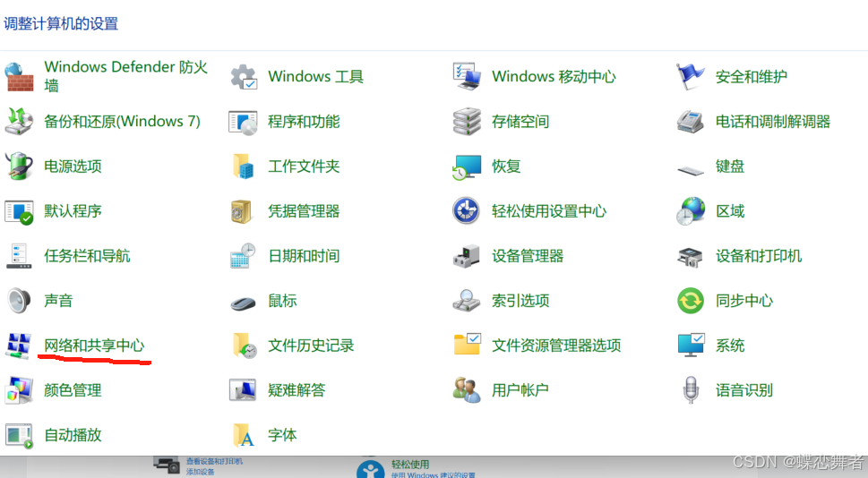868x478 pixels.
Task: Open the 文件资源管理器选项 text link
Action: pos(556,346)
